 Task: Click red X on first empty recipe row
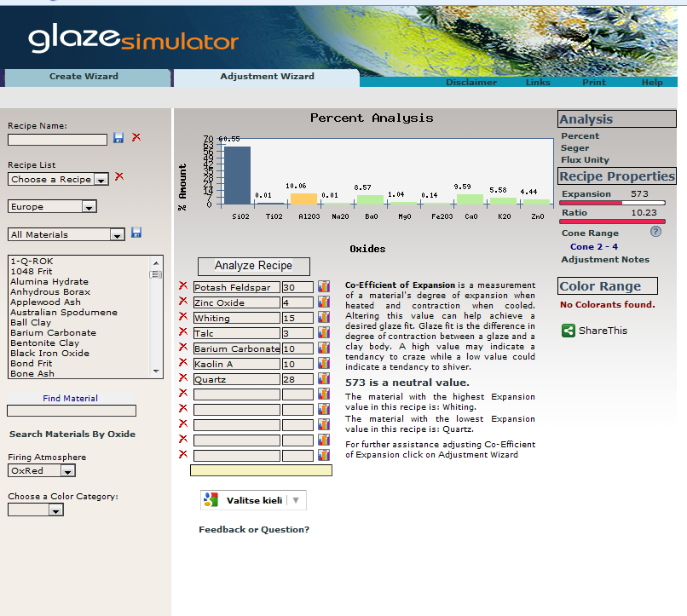tap(183, 393)
